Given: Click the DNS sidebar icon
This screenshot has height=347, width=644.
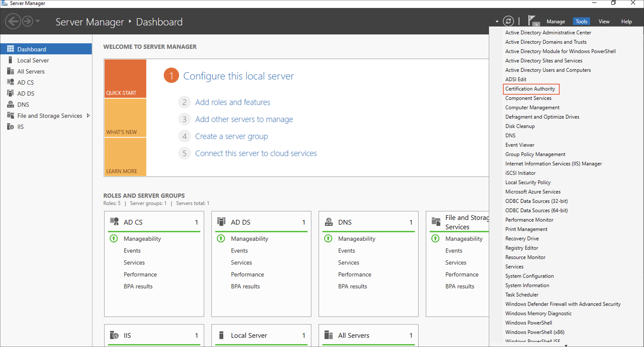Looking at the screenshot, I should pos(10,104).
